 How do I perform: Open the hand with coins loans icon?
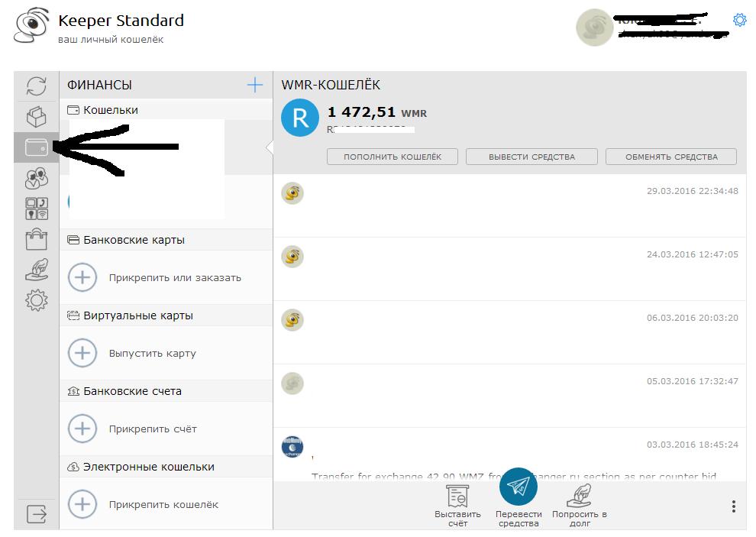(x=37, y=270)
